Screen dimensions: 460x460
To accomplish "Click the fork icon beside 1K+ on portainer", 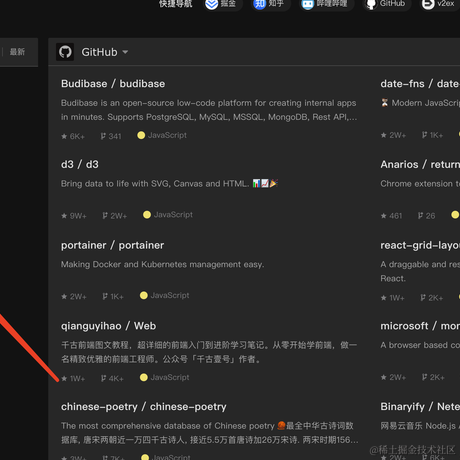I will [x=105, y=296].
